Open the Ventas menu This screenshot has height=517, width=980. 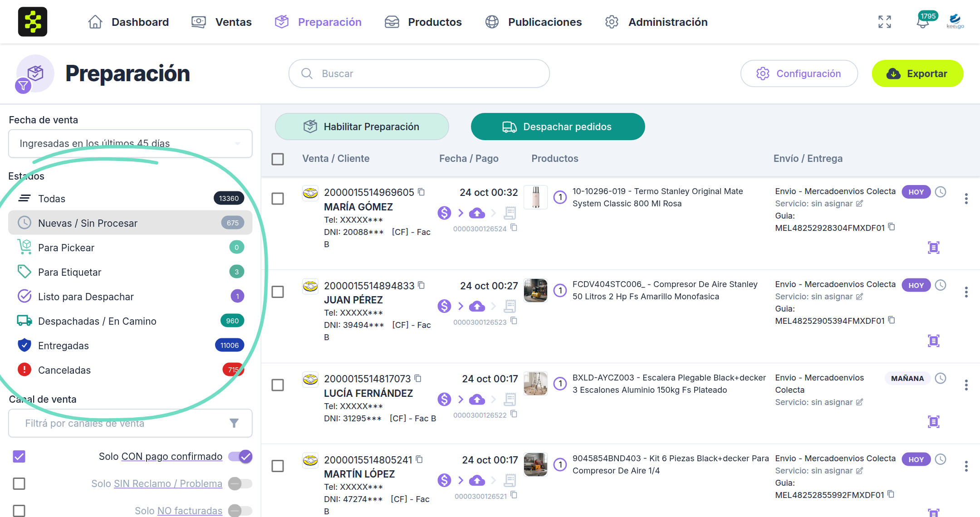[x=221, y=22]
